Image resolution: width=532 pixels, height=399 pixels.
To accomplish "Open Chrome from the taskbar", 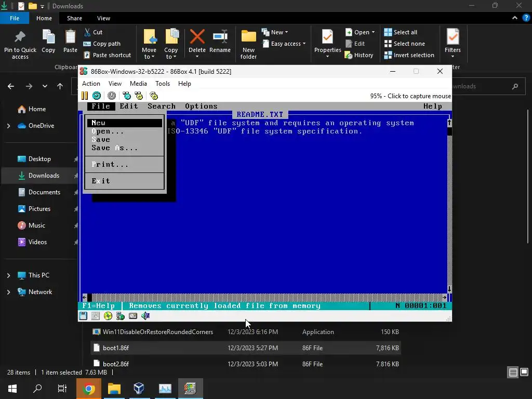I will click(88, 389).
